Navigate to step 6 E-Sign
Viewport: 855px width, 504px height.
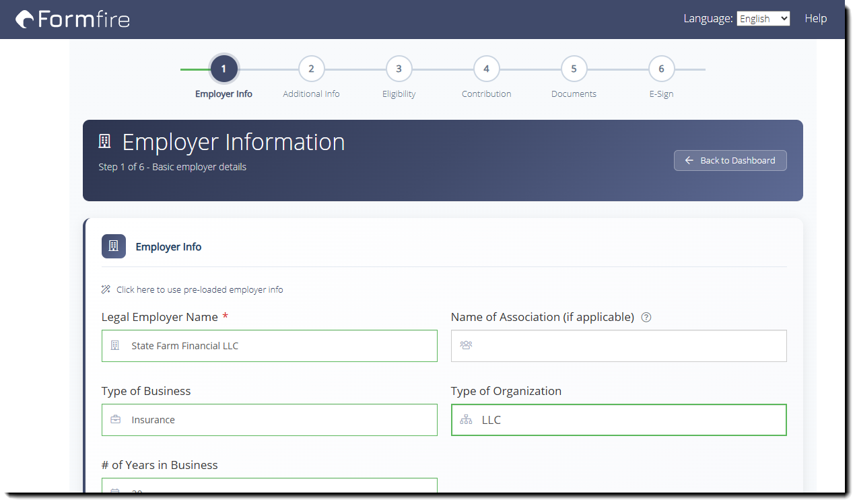click(x=661, y=69)
